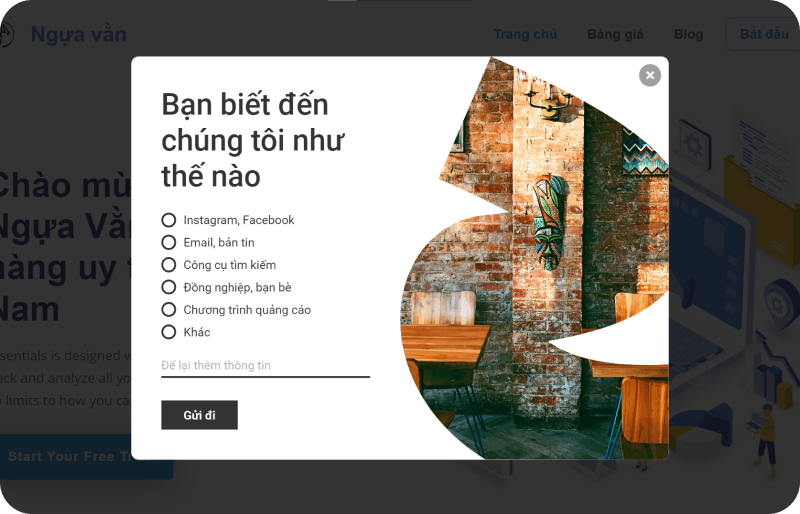Select the Instagram, Facebook radio option
This screenshot has width=800, height=514.
[168, 220]
